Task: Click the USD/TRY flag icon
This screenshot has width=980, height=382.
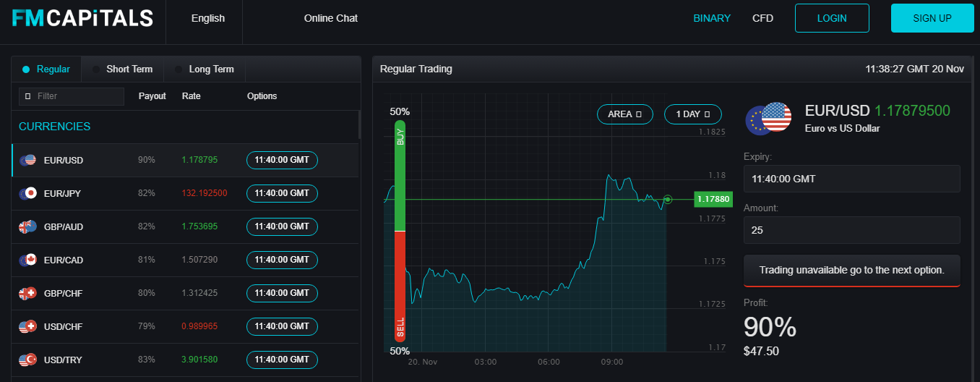Action: click(x=28, y=360)
